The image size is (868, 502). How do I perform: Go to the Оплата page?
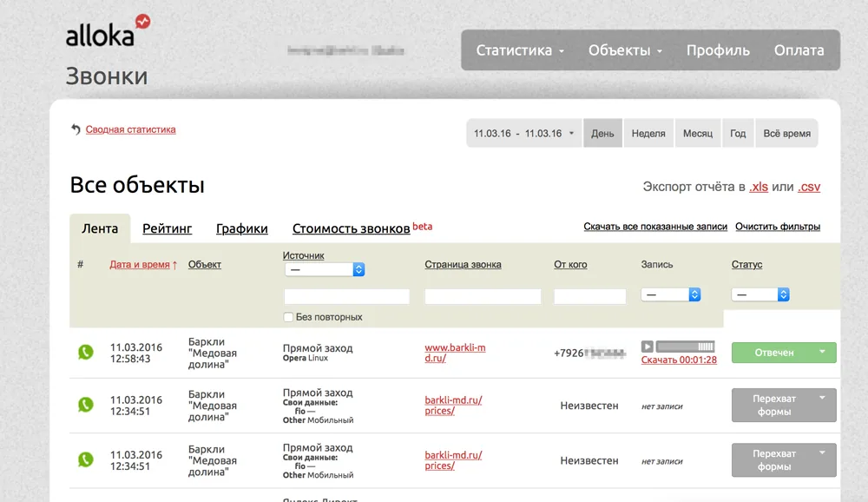tap(799, 50)
